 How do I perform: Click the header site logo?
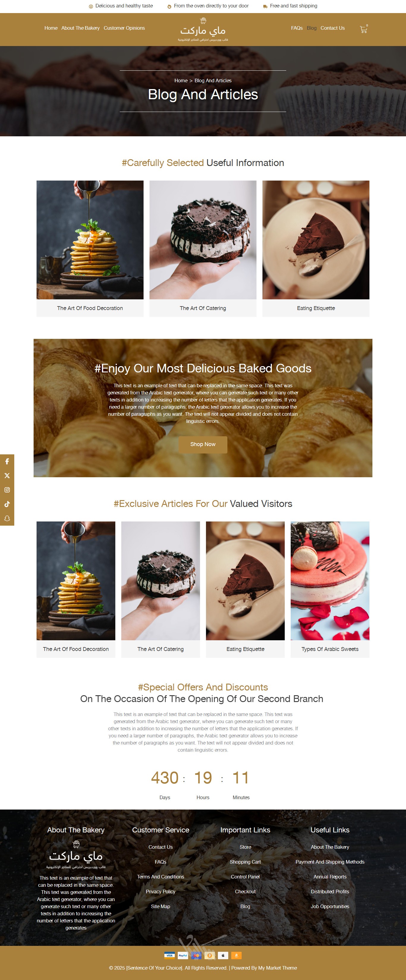click(203, 29)
